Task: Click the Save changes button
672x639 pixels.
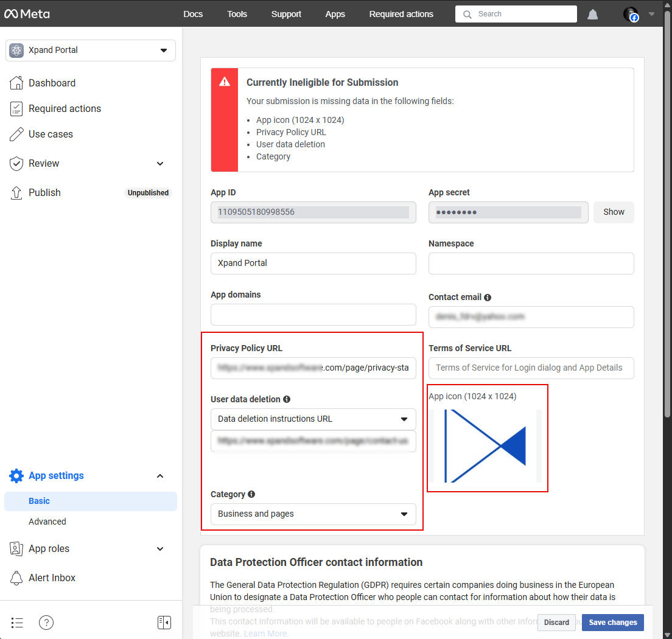Action: (613, 623)
